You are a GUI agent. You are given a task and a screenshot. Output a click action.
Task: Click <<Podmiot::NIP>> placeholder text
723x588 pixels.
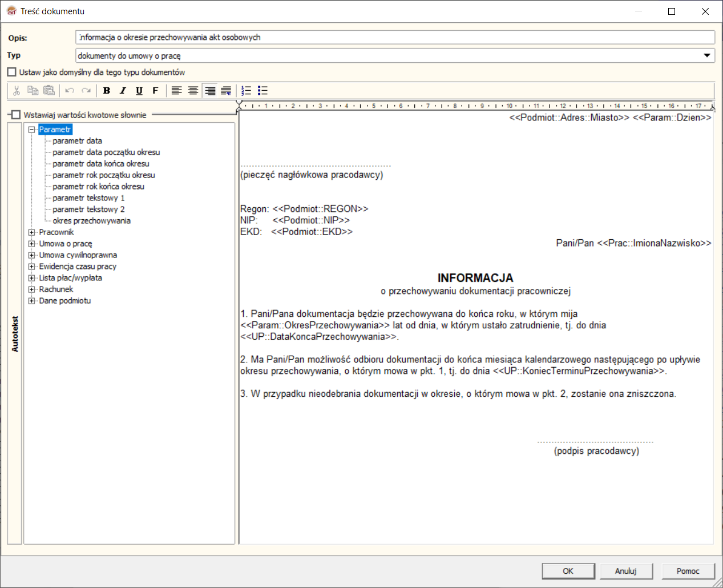coord(311,220)
